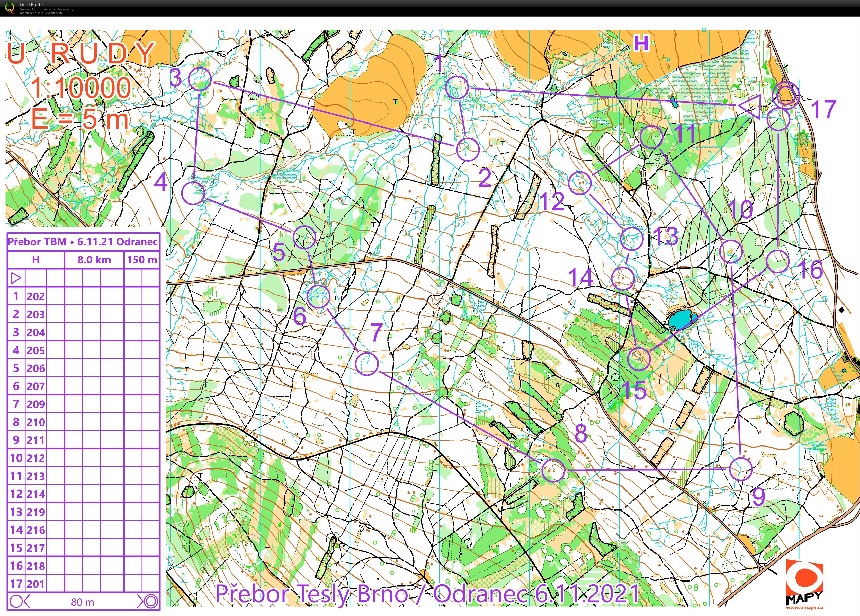Click the 8.0 km course length cell
This screenshot has height=616, width=860.
pyautogui.click(x=94, y=260)
